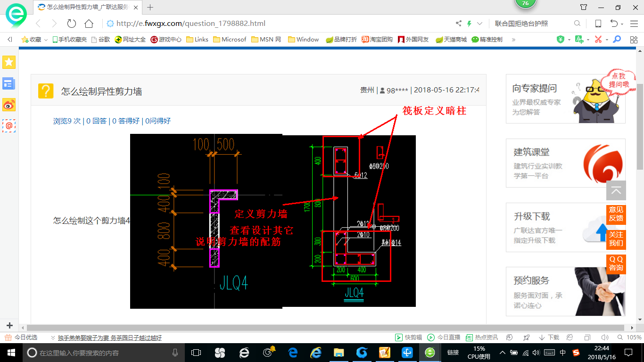Expand the translate extension dropdown

[587, 40]
